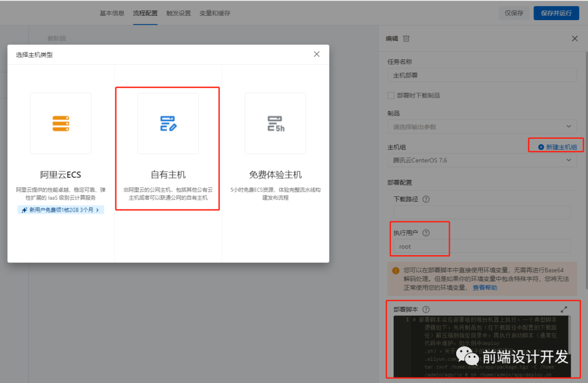Click the script editor scrollbar

tap(569, 335)
